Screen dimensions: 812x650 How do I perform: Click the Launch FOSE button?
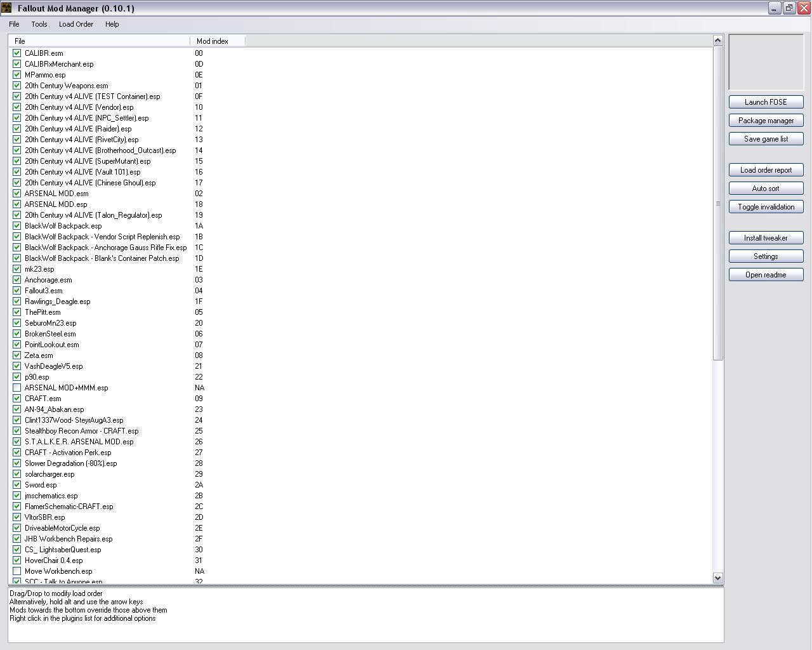(x=766, y=102)
